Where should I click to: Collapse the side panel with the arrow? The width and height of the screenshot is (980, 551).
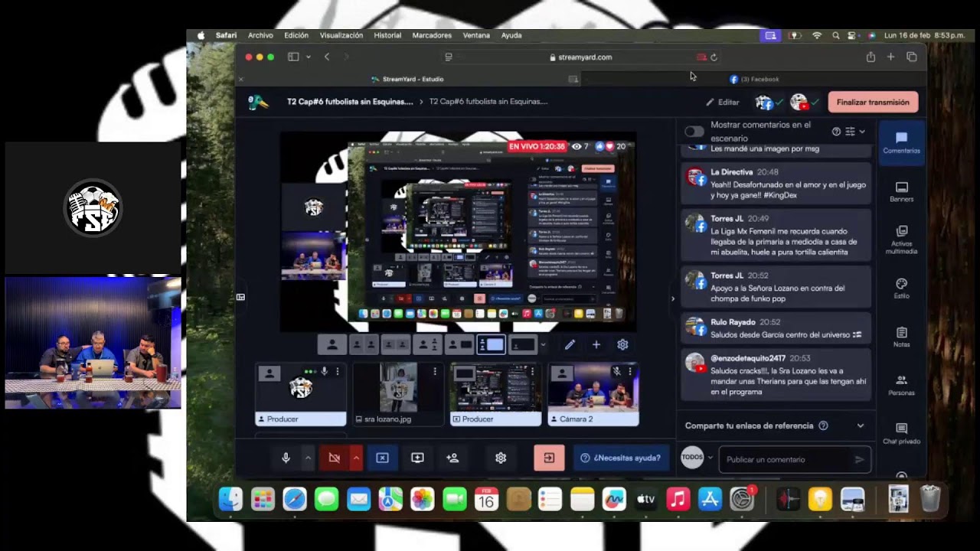pyautogui.click(x=673, y=298)
